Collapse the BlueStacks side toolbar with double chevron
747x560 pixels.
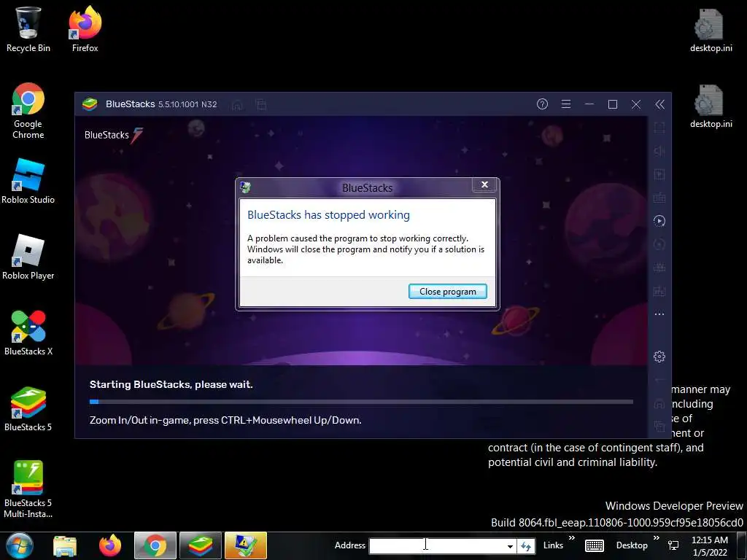659,104
